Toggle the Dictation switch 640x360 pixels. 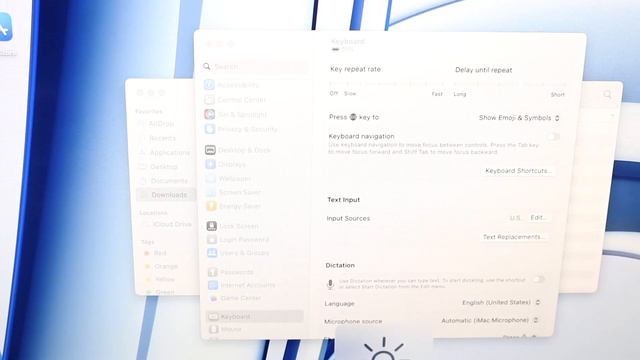pos(539,280)
